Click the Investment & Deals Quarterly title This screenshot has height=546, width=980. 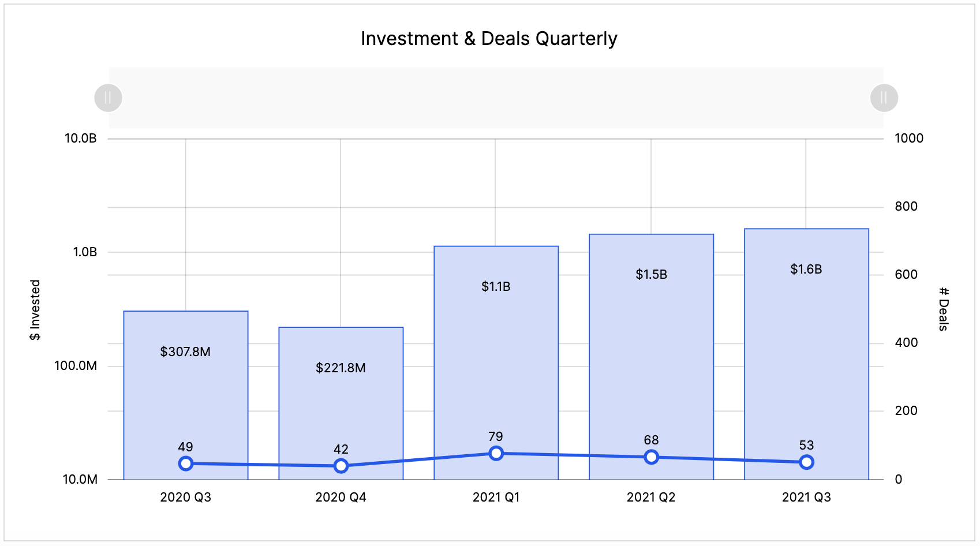tap(489, 38)
